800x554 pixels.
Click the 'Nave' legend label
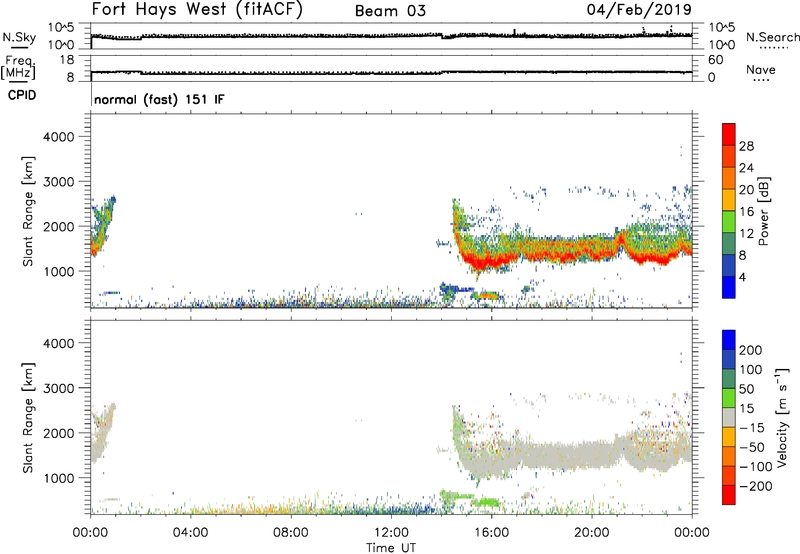click(x=761, y=69)
